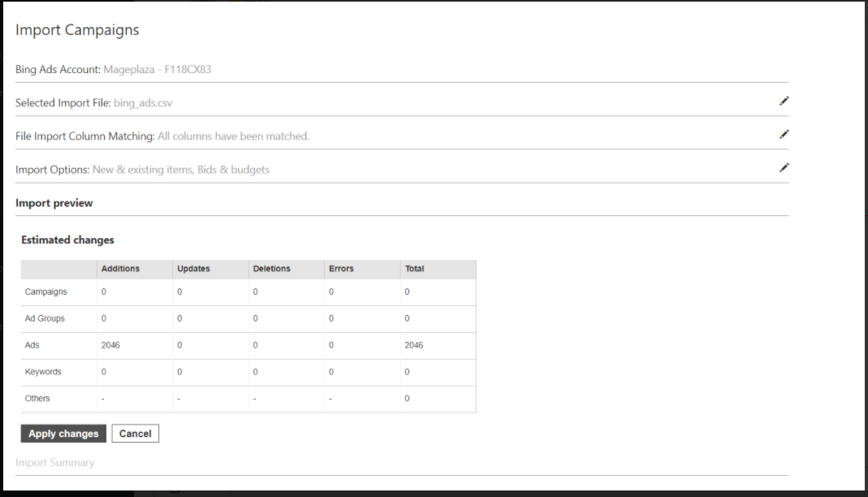The image size is (868, 497).
Task: Select the Ad Groups row label
Action: coord(45,318)
